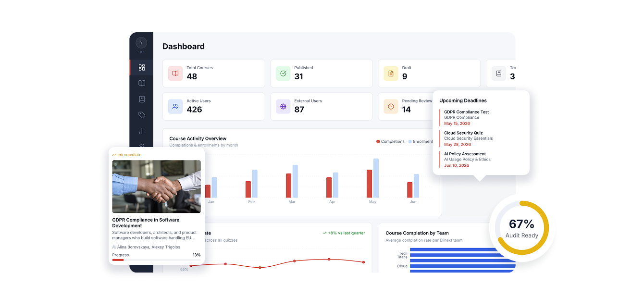Click the red Completions bar for Feb

248,189
